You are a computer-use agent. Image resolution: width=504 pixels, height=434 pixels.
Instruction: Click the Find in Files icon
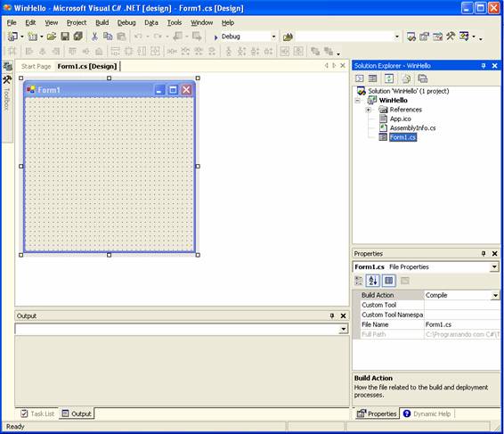pos(288,37)
